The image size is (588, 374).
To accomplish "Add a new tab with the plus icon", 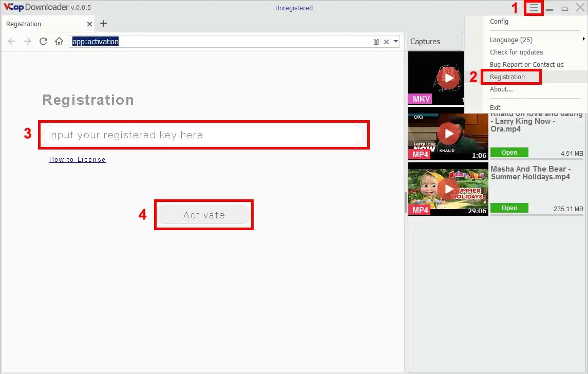I will (x=104, y=24).
